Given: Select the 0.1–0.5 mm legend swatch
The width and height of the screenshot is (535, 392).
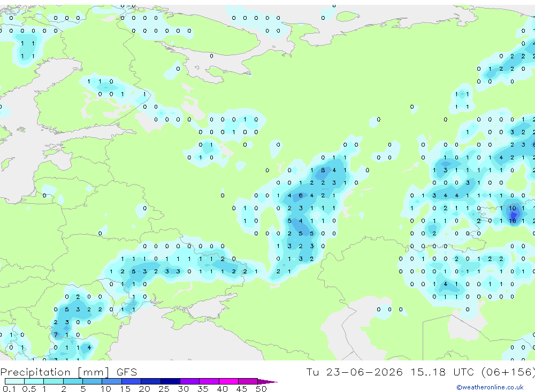Looking at the screenshot, I should 14,381.
